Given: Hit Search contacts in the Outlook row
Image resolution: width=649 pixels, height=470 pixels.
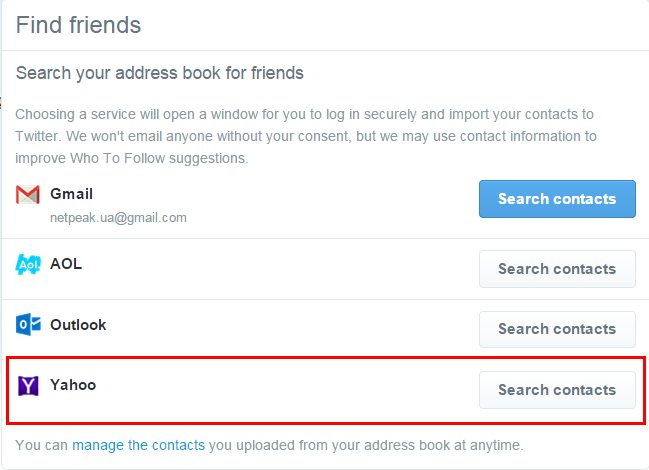Looking at the screenshot, I should 557,329.
